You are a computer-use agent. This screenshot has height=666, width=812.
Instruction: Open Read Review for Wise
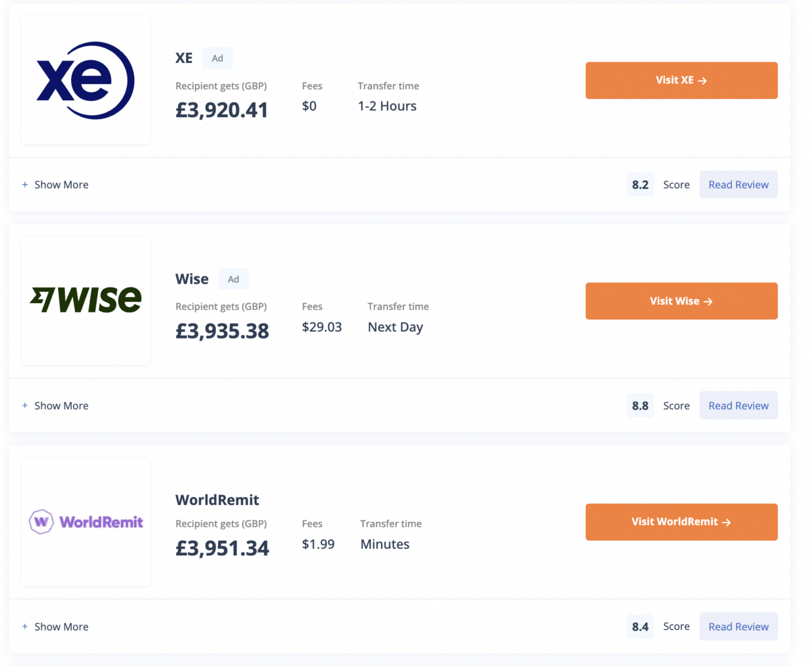(738, 405)
